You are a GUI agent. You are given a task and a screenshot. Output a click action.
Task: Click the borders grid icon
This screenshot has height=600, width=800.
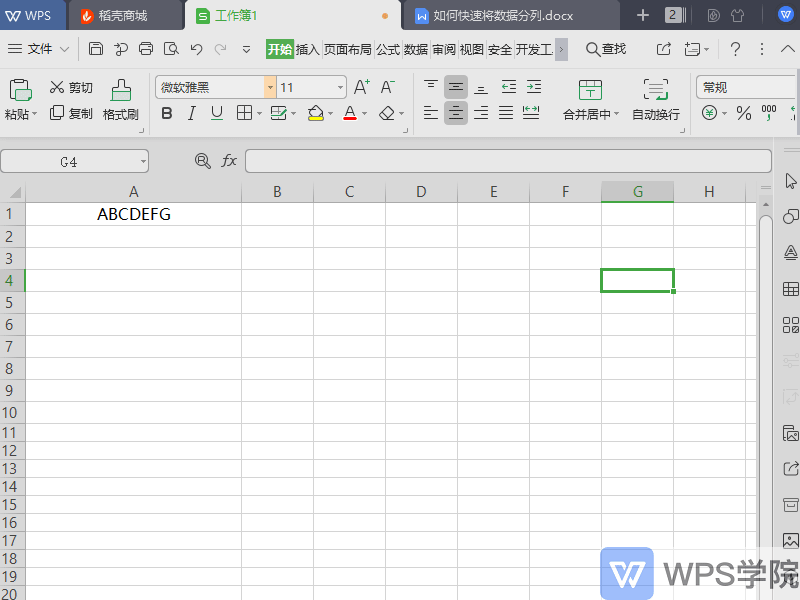point(244,113)
